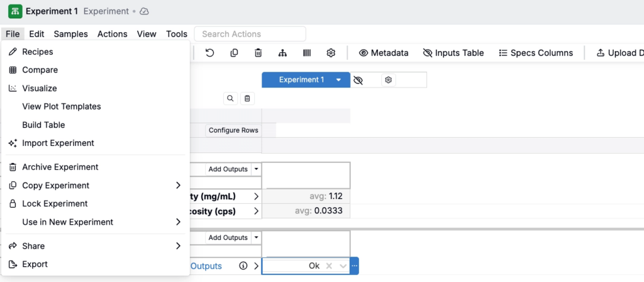Screen dimensions: 644x282
Task: Click the undo arrow icon in toolbar
Action: 209,53
